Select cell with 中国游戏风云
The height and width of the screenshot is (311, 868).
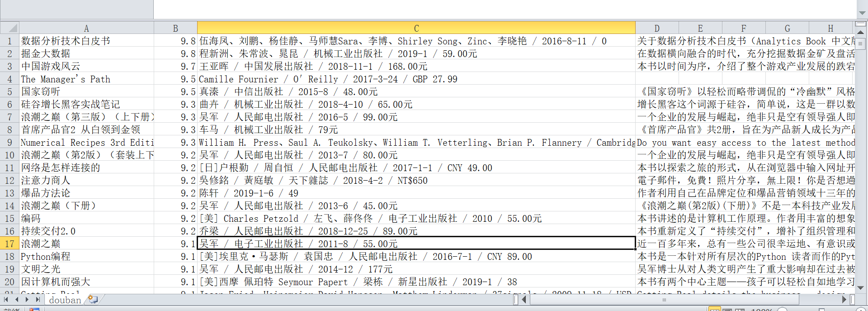tap(86, 66)
